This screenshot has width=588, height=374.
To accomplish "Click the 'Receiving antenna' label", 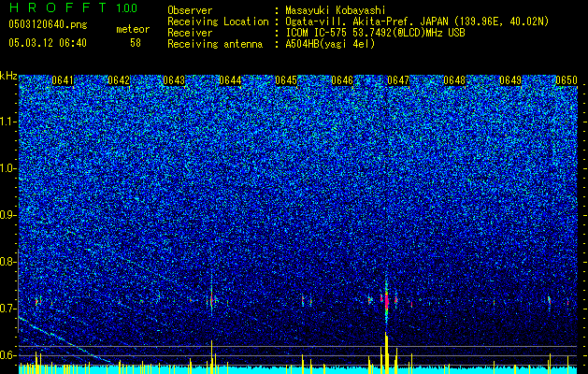I will (x=215, y=44).
